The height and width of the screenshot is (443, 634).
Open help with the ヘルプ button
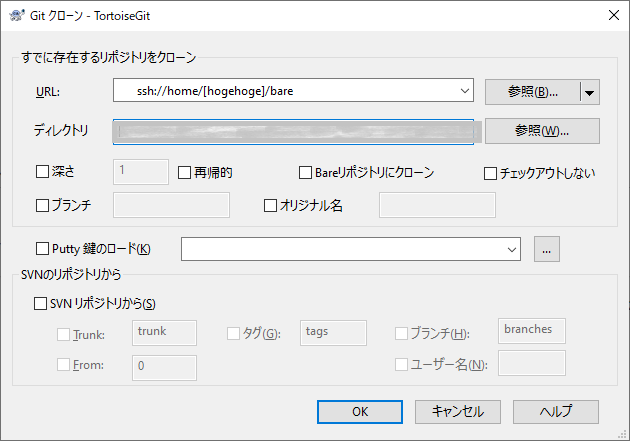(x=555, y=411)
